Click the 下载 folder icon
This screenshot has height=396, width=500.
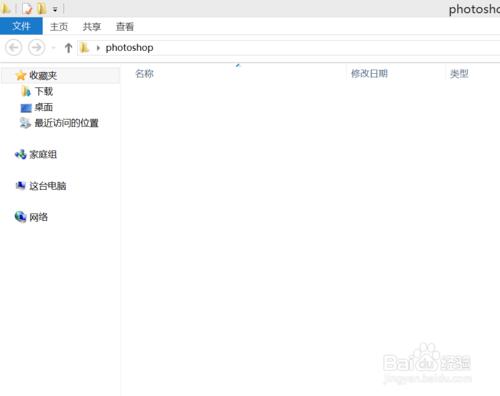26,91
